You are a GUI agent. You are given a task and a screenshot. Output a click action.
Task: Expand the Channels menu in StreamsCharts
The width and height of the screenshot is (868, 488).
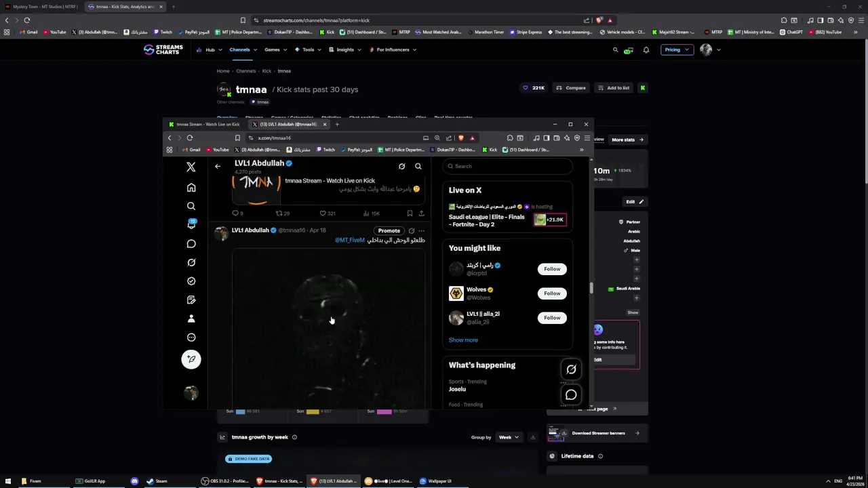[x=242, y=49]
